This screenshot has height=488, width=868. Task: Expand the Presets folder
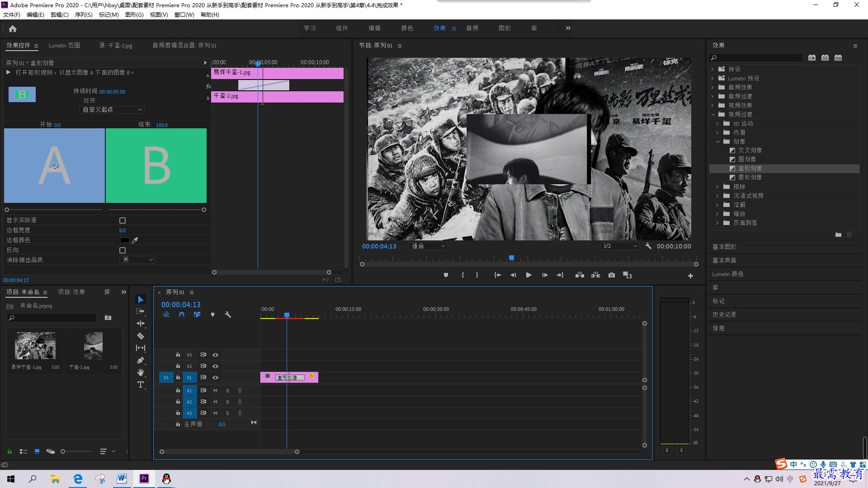tap(712, 69)
